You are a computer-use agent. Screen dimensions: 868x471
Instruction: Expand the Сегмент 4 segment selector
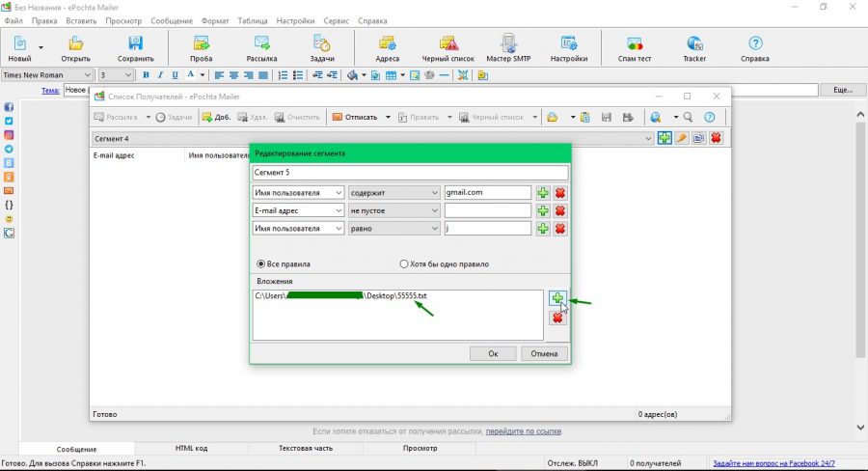tap(648, 139)
